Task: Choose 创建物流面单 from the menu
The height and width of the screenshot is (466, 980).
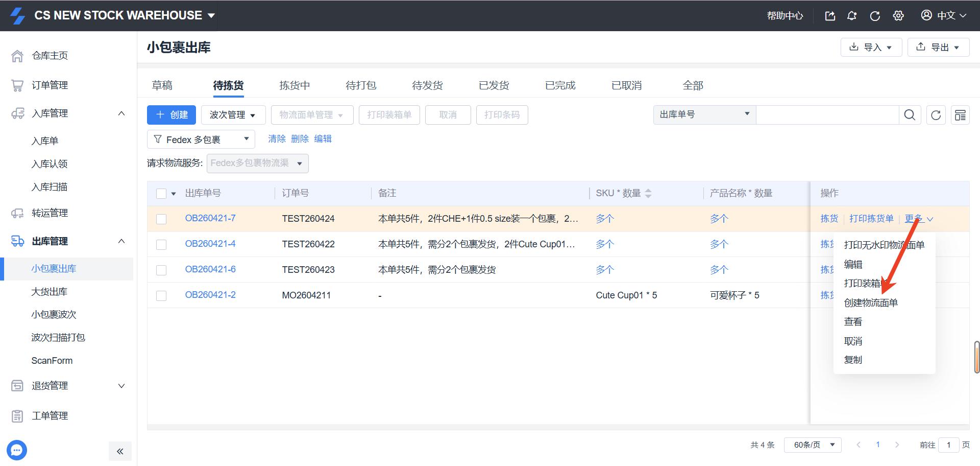Action: [x=871, y=303]
